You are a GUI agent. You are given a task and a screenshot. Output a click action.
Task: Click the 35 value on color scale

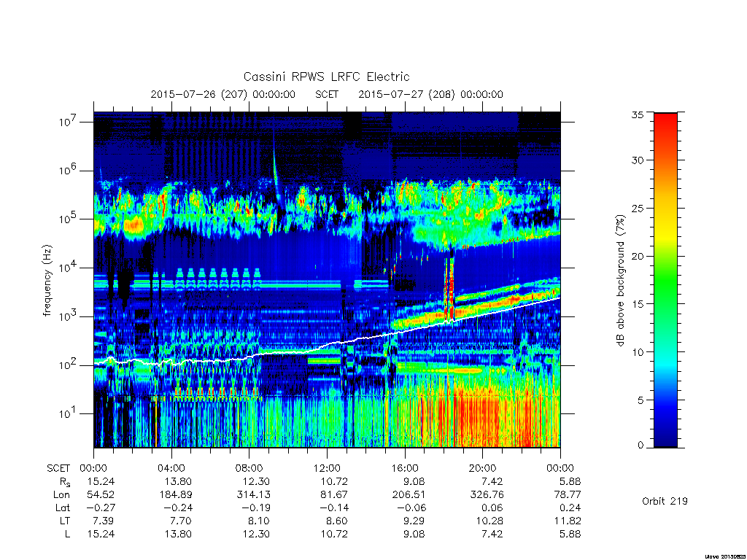pos(637,114)
